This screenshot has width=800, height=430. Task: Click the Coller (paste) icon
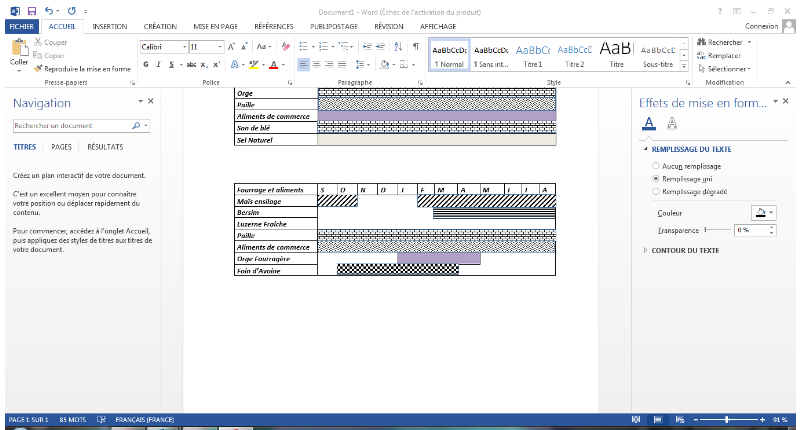(x=19, y=50)
